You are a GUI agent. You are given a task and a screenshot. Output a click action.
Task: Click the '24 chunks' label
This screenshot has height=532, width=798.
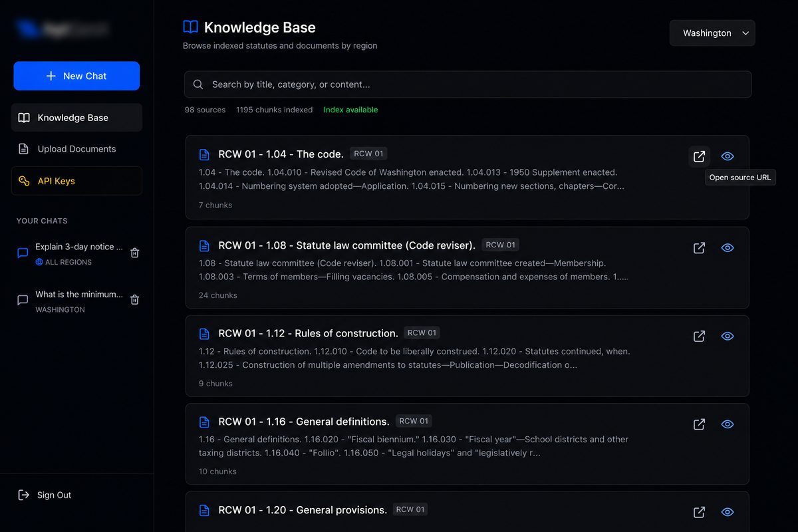pyautogui.click(x=218, y=295)
